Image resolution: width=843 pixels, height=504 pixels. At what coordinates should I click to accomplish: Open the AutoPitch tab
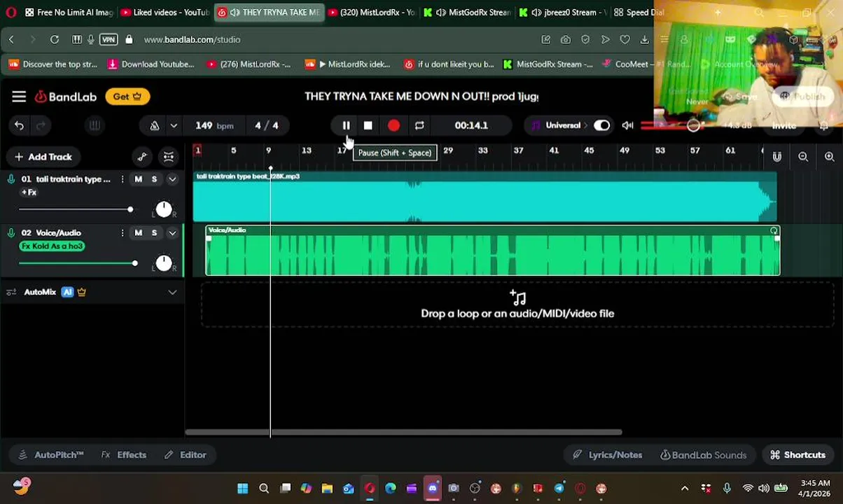click(51, 455)
